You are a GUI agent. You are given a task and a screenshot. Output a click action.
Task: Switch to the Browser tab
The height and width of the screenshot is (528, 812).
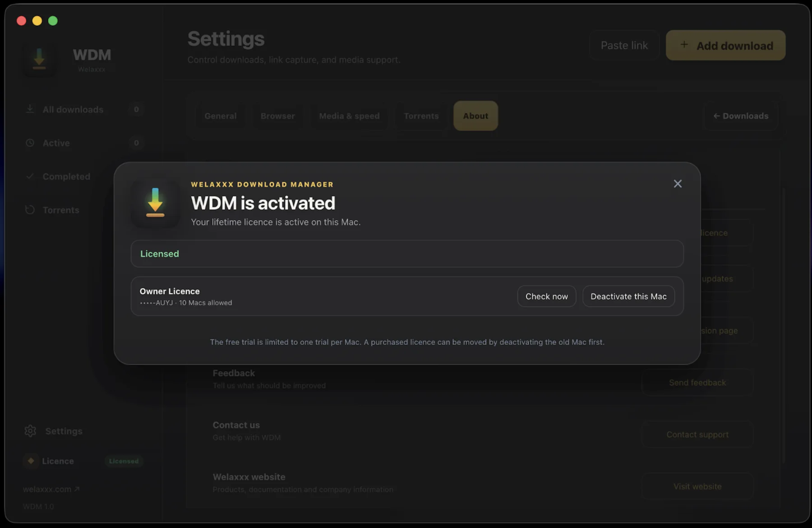pos(277,116)
